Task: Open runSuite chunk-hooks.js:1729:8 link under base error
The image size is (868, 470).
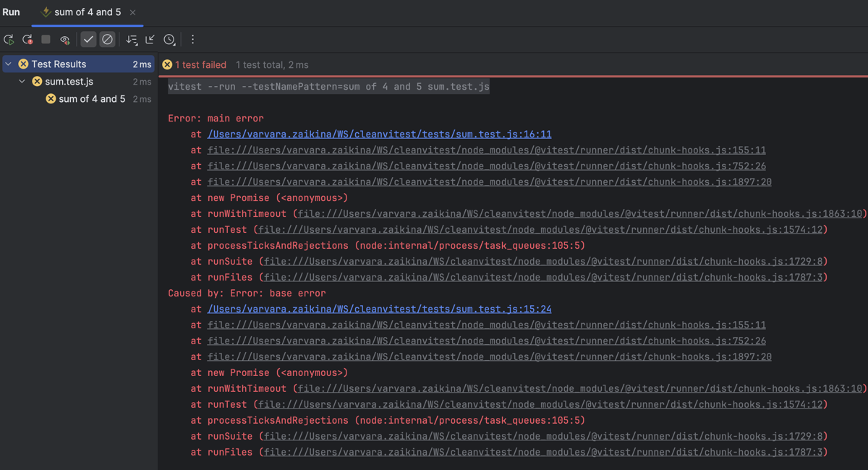Action: click(543, 437)
